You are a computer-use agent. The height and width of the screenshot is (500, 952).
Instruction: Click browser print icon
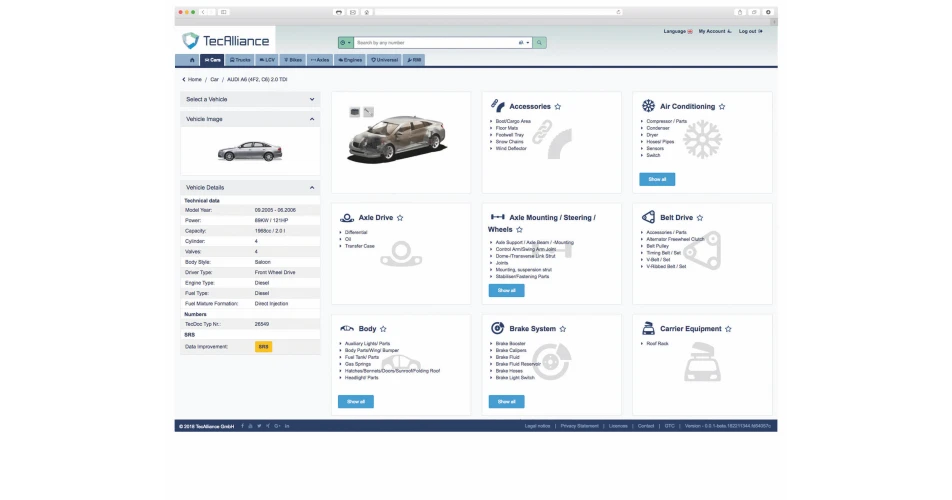click(339, 12)
